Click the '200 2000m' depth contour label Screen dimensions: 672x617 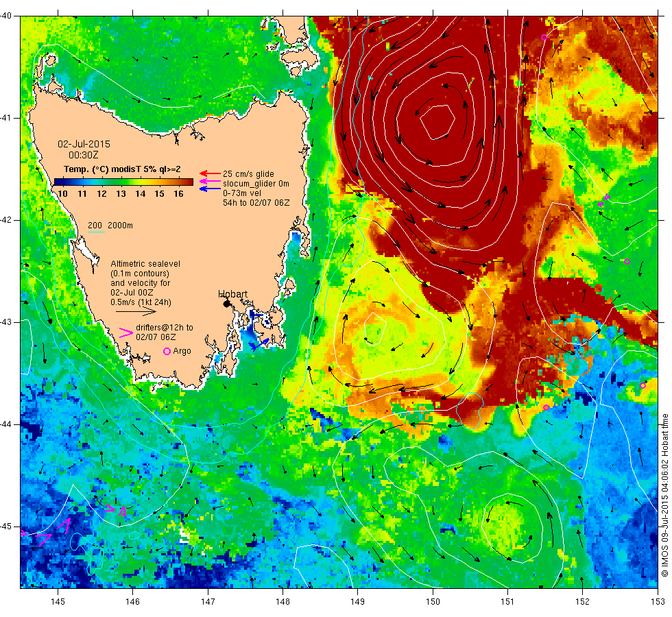tap(110, 226)
